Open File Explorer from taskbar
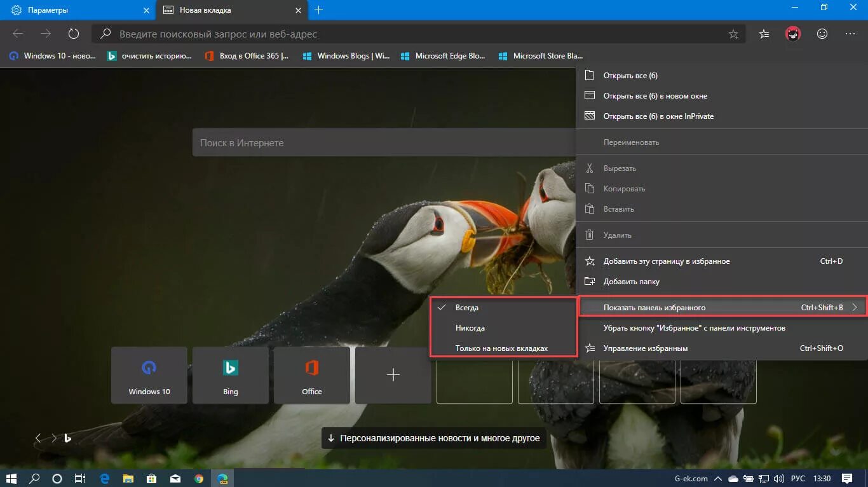Viewport: 868px width, 487px height. click(128, 478)
